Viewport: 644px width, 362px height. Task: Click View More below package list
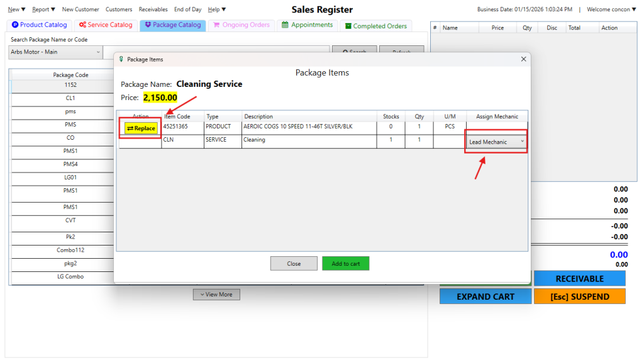coord(216,295)
